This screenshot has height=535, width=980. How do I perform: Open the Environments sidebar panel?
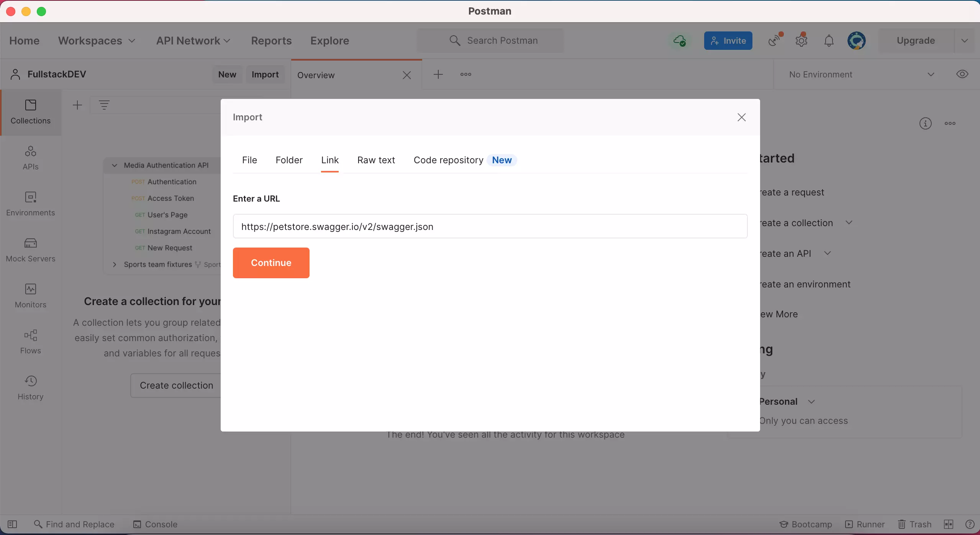coord(31,204)
